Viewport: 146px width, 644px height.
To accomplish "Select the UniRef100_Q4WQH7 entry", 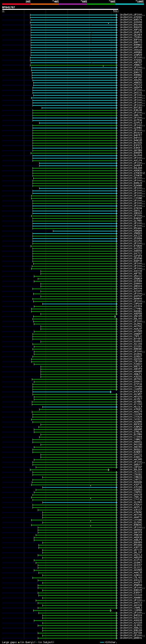I will coord(131,334).
